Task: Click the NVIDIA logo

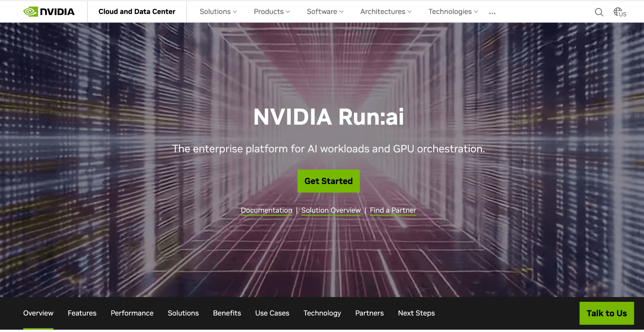Action: pos(49,12)
